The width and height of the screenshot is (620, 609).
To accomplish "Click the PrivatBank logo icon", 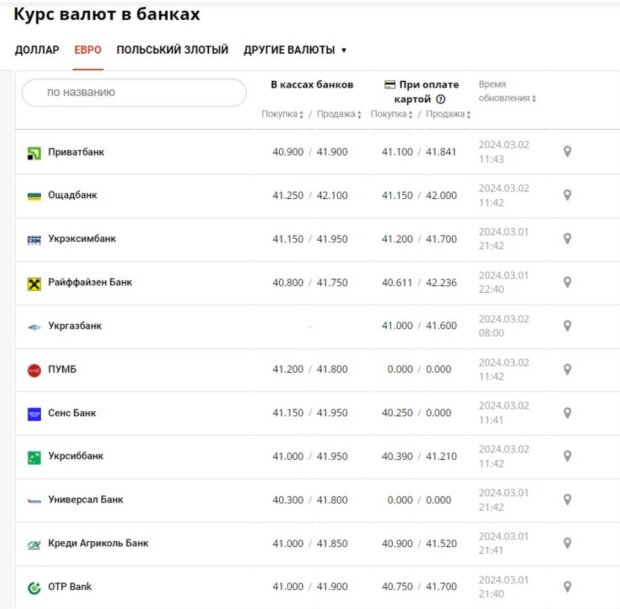I will (34, 153).
